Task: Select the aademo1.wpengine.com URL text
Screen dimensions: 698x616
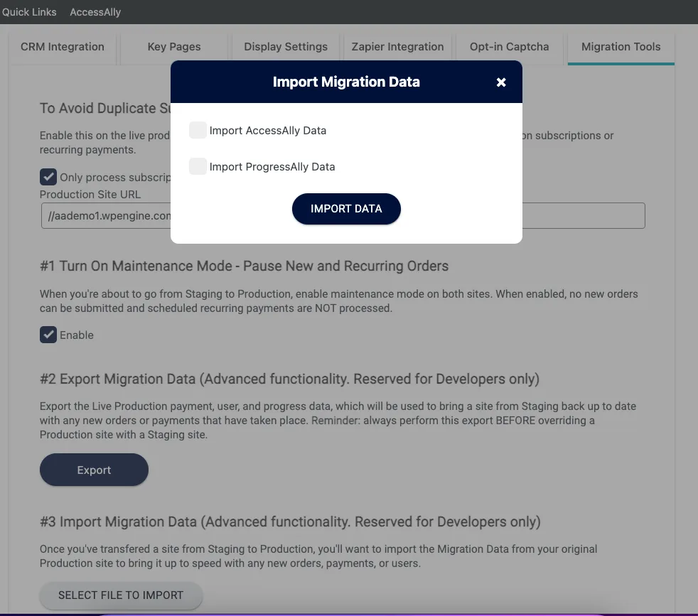Action: 107,215
